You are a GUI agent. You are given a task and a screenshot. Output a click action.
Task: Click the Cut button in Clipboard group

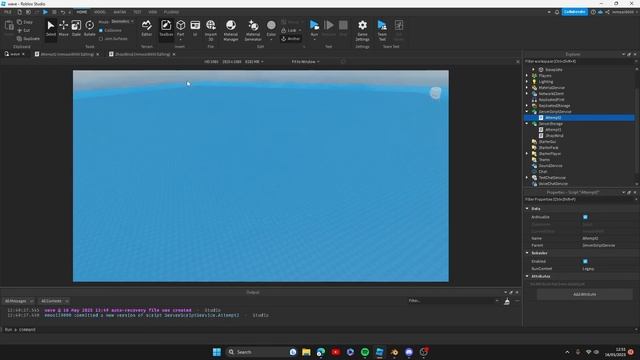[24, 31]
